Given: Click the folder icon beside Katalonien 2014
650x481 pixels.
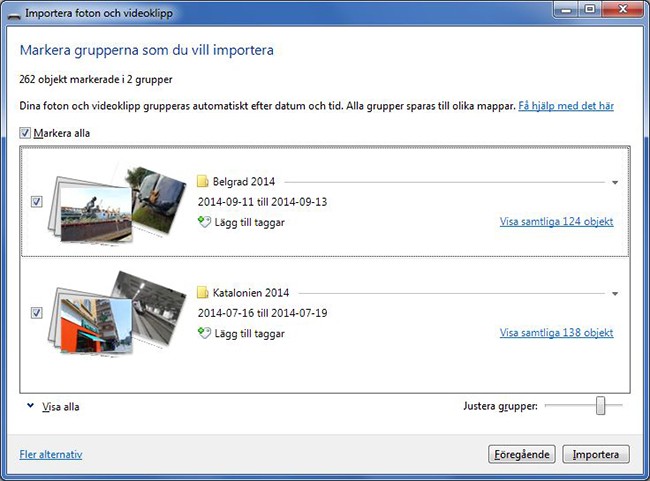Looking at the screenshot, I should (x=204, y=293).
